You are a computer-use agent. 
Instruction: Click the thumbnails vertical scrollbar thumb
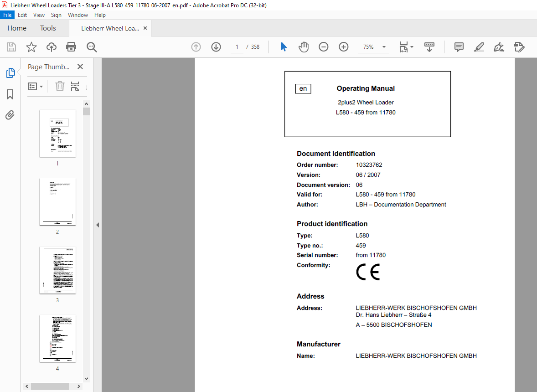[x=86, y=111]
